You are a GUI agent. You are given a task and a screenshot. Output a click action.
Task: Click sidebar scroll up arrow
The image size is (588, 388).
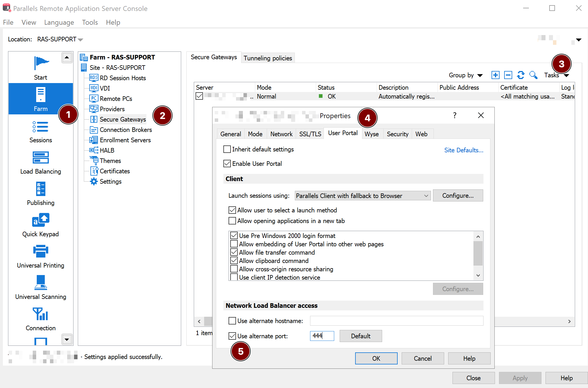(x=67, y=57)
